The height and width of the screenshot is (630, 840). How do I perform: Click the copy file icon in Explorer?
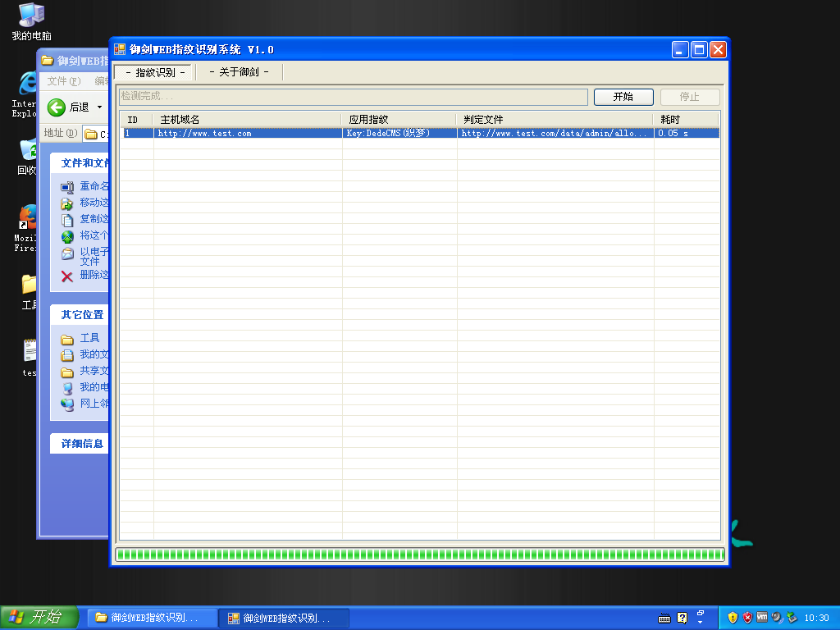click(67, 220)
